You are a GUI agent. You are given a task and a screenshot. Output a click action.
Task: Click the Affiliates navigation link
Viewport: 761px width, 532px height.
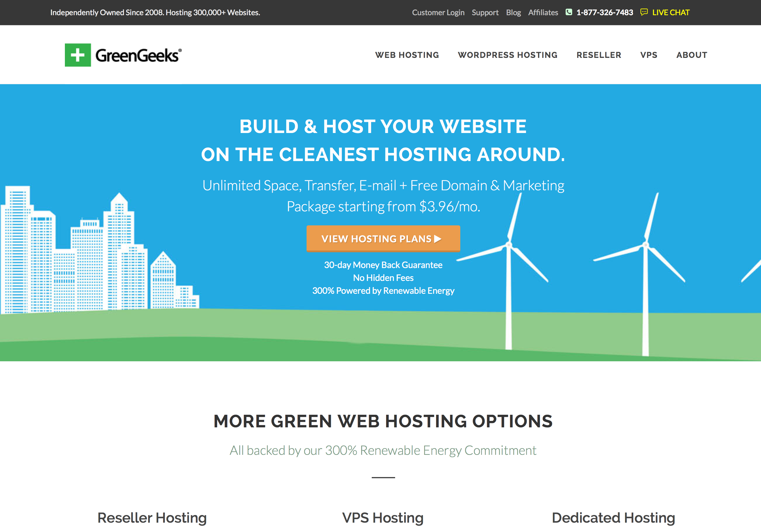click(x=543, y=12)
